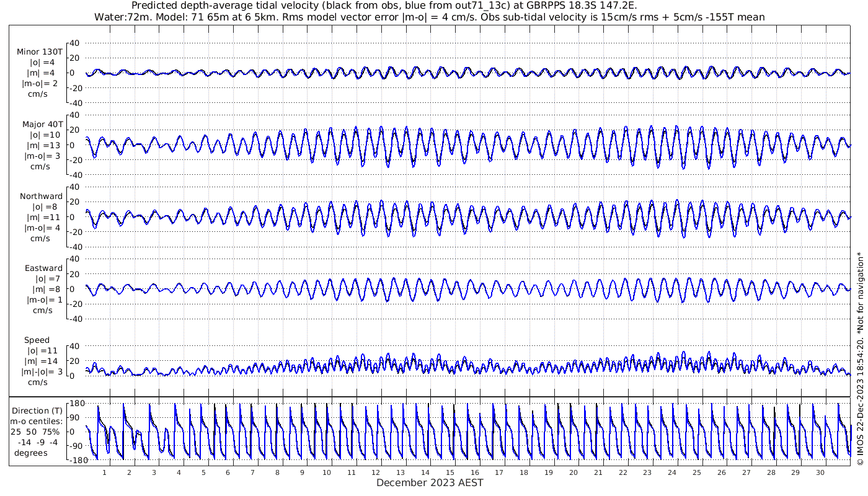Click day '8' on the date axis
Screen dimensions: 868x496
(x=277, y=472)
